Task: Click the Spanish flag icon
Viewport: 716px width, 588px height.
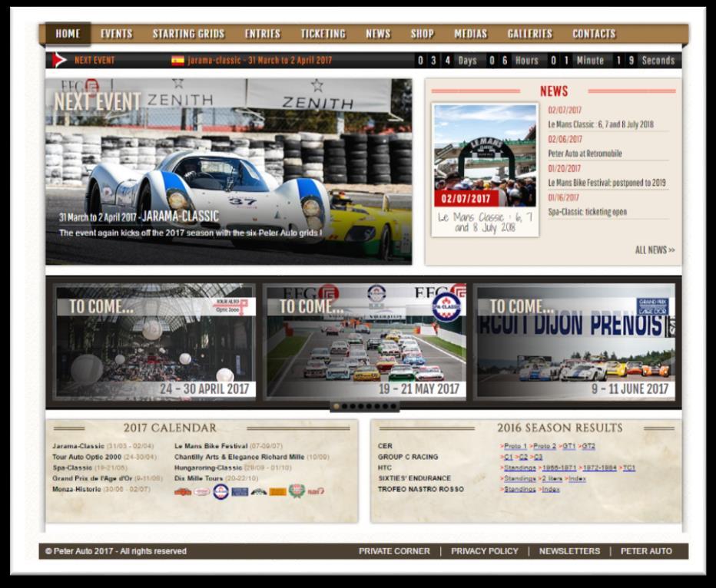Action: (x=177, y=60)
